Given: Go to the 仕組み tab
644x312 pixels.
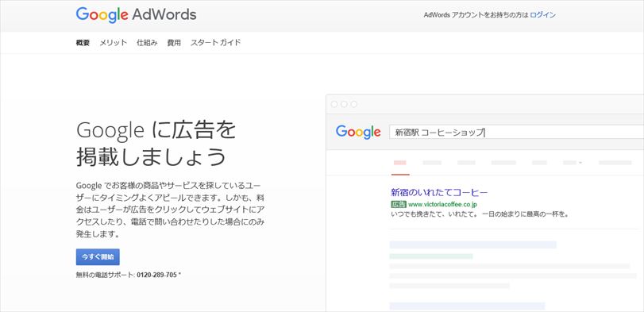Looking at the screenshot, I should pos(147,43).
